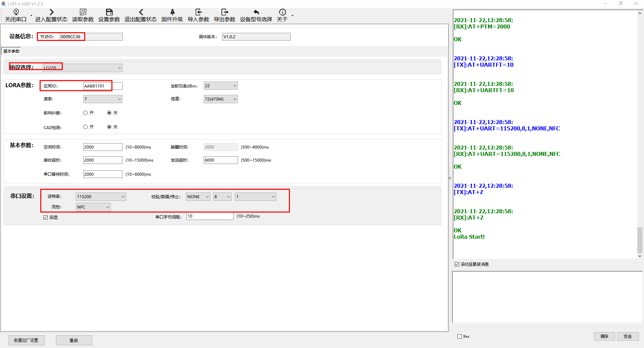The image size is (644, 348).
Task: Enable 前向纠错 with the 开 radio button
Action: [86, 113]
